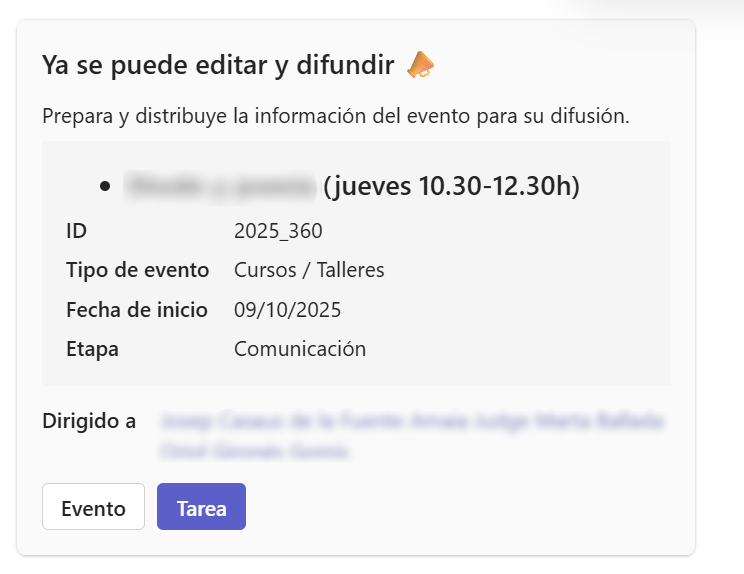Open the event with the Evento button
744x574 pixels.
click(93, 507)
